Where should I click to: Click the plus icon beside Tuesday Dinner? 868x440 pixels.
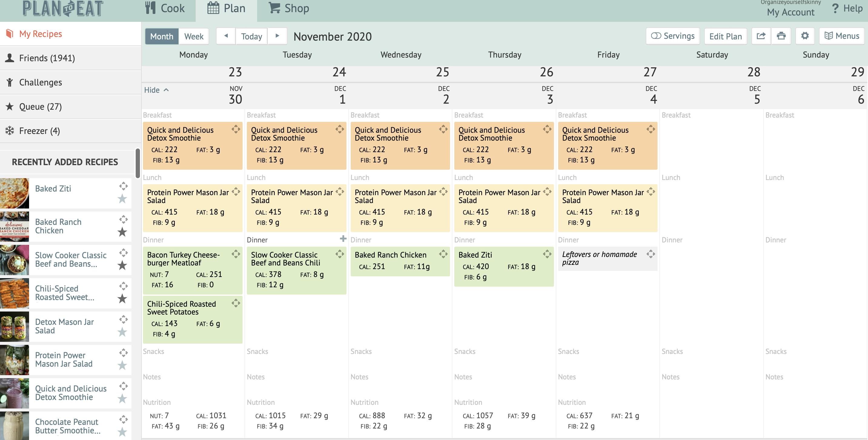pyautogui.click(x=343, y=239)
